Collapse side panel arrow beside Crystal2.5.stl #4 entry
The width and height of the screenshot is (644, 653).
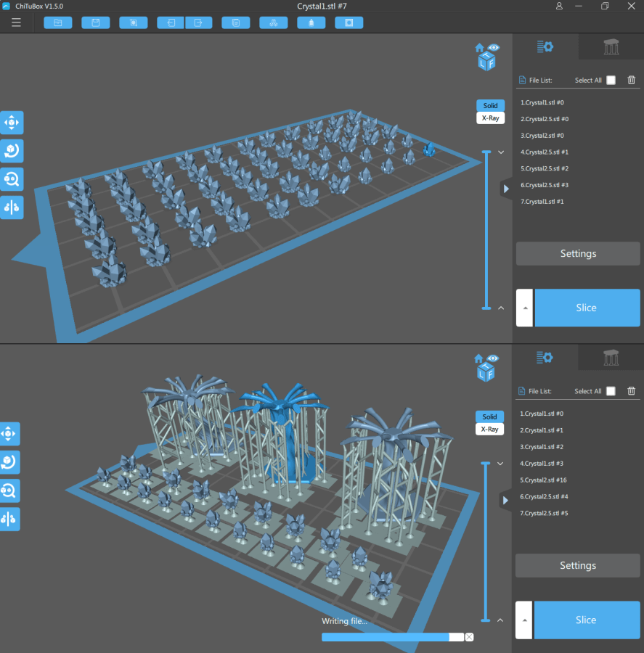point(505,500)
